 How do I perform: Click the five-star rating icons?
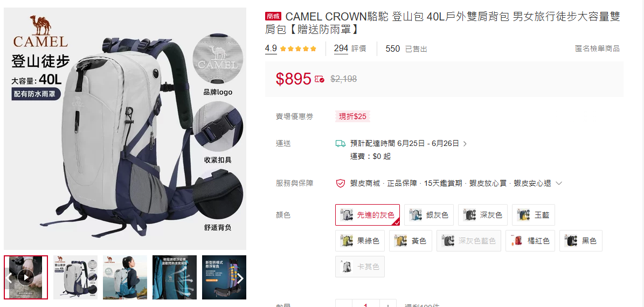(x=299, y=49)
